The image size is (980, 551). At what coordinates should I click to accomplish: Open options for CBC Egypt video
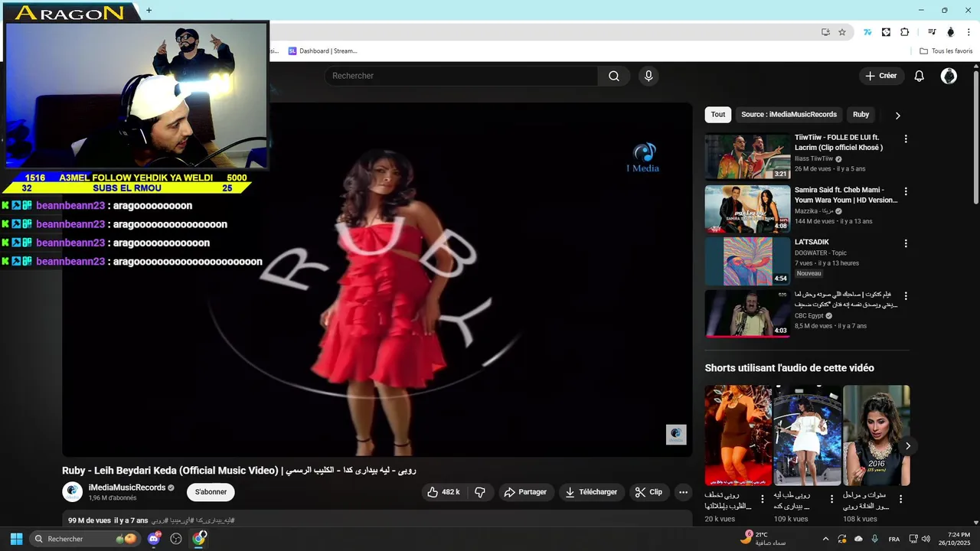[x=906, y=295]
